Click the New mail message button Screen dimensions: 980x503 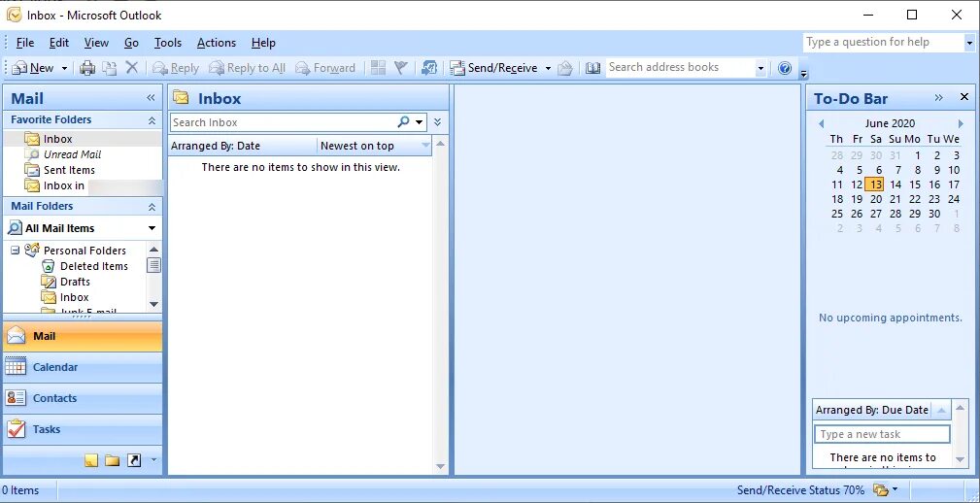[33, 68]
